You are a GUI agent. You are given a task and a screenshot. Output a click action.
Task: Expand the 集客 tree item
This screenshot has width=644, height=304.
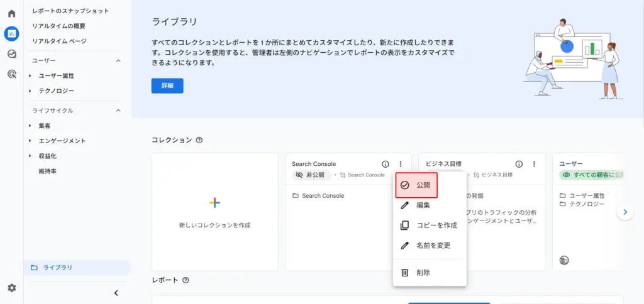[x=30, y=126]
